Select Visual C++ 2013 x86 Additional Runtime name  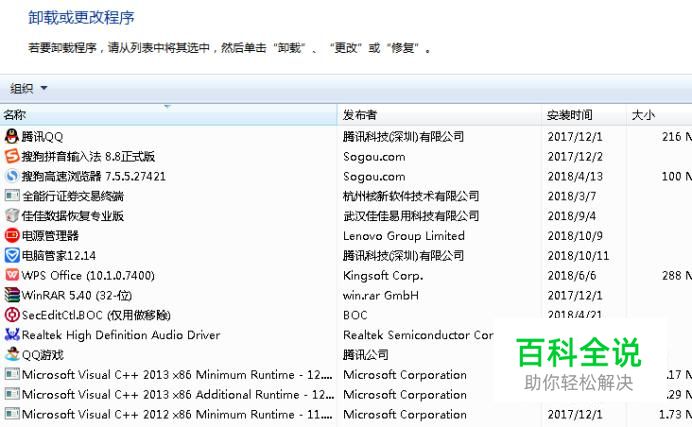178,395
